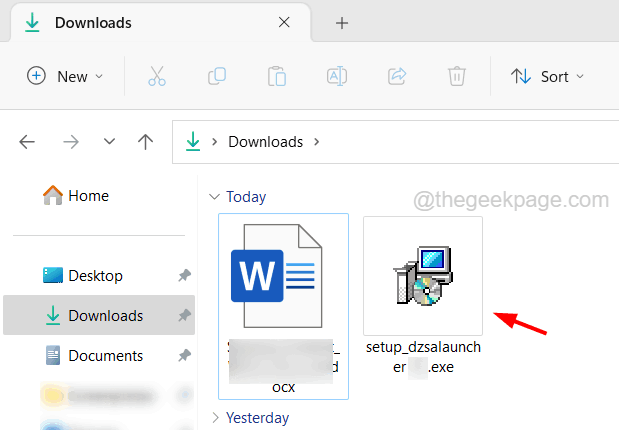Open Home in the navigation pane
The height and width of the screenshot is (430, 619).
click(76, 195)
